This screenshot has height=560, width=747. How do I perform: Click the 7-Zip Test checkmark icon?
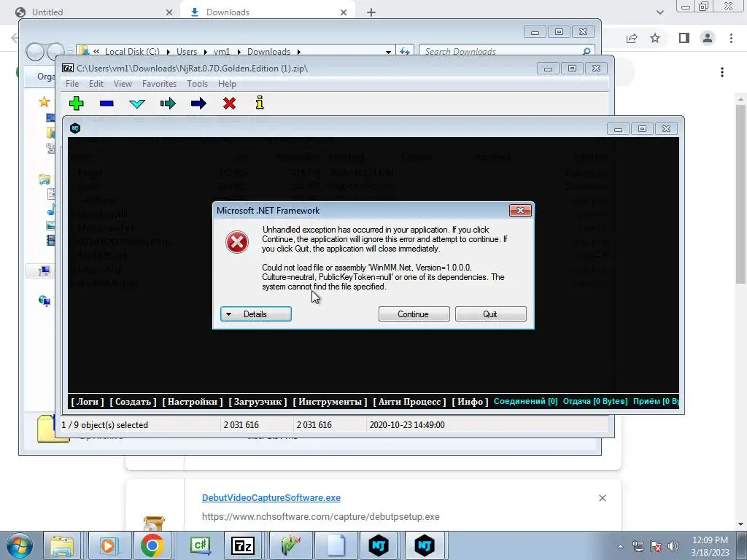click(137, 104)
